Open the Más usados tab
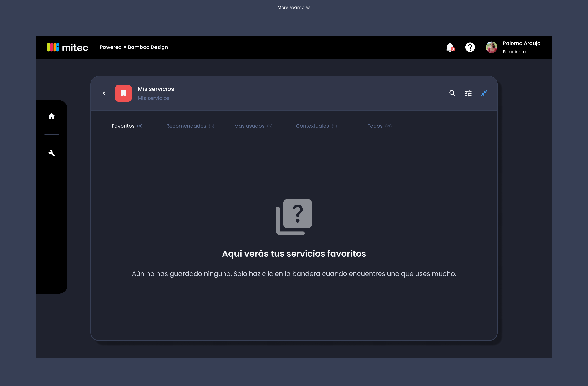This screenshot has width=588, height=386. pos(253,126)
